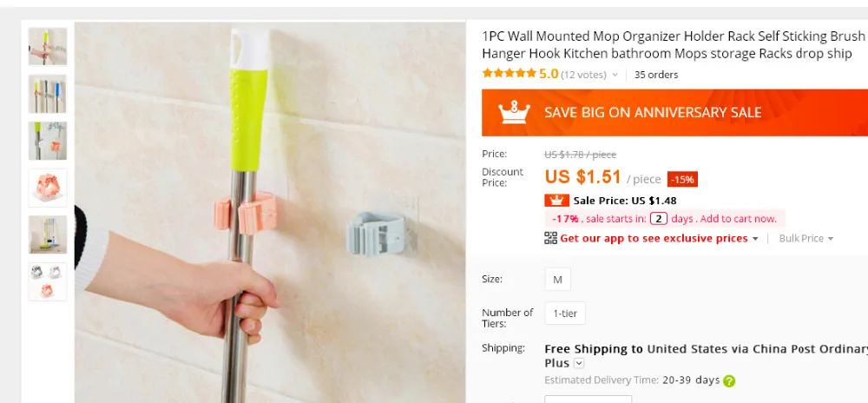Viewport: 868px width, 403px height.
Task: Select the thumbnail of single pink holder
Action: click(x=48, y=188)
